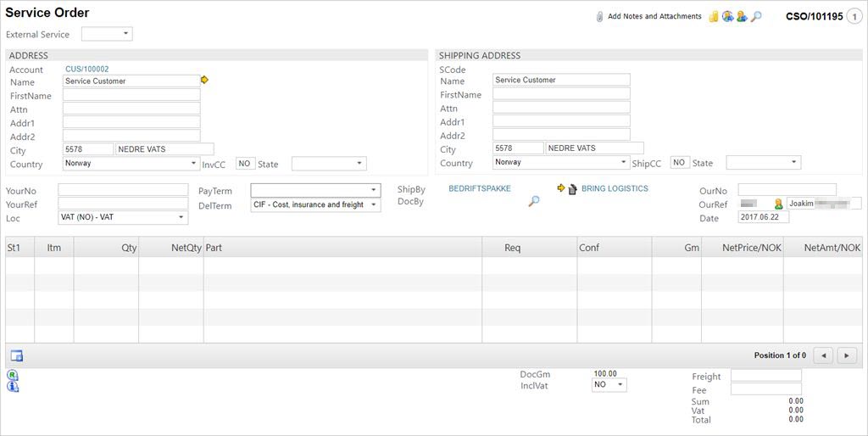
Task: Click the green R icon at bottom left
Action: 13,375
